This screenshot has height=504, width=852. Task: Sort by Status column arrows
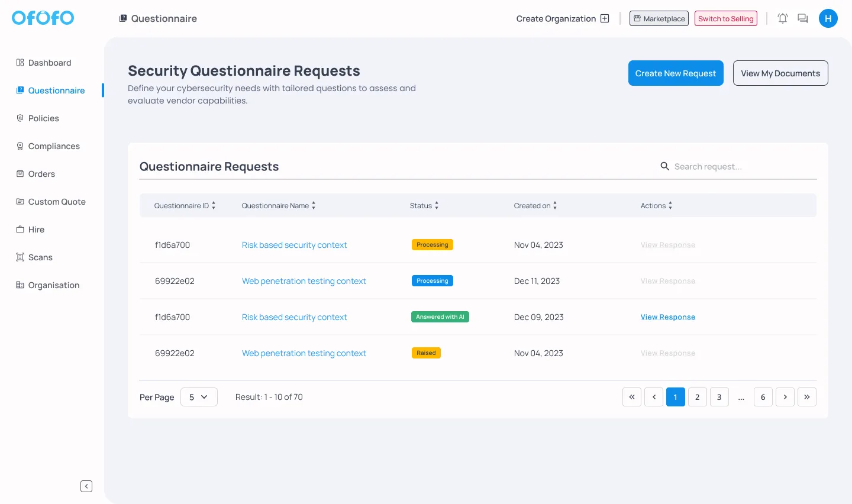pos(437,205)
